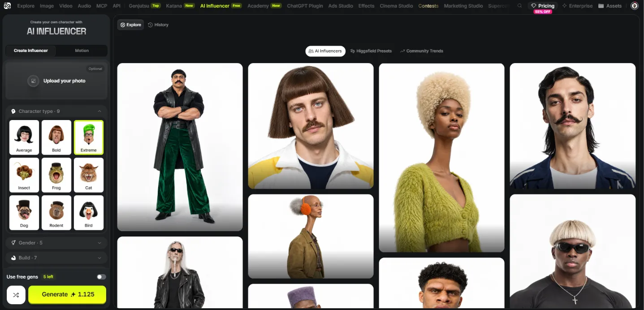Switch to the Motion tab

coord(82,51)
